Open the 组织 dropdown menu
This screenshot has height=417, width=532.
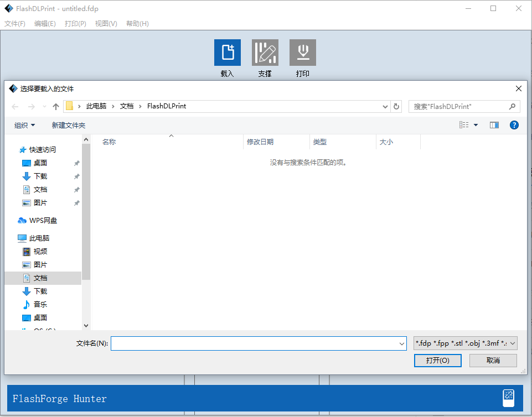coord(24,126)
